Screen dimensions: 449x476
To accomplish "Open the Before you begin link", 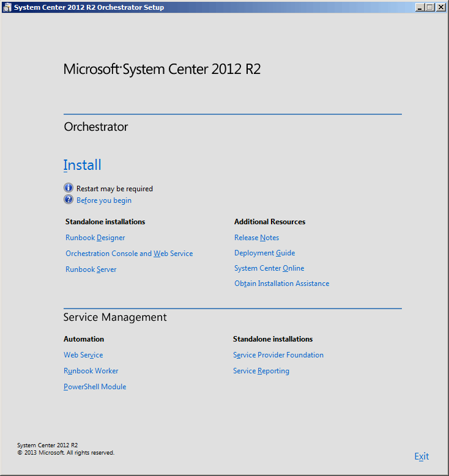I will (x=104, y=200).
